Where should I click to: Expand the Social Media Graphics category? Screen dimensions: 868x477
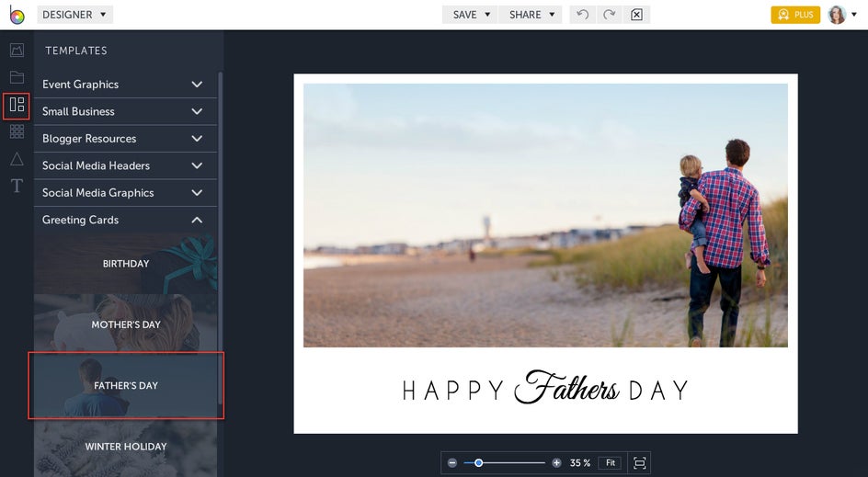pos(125,193)
